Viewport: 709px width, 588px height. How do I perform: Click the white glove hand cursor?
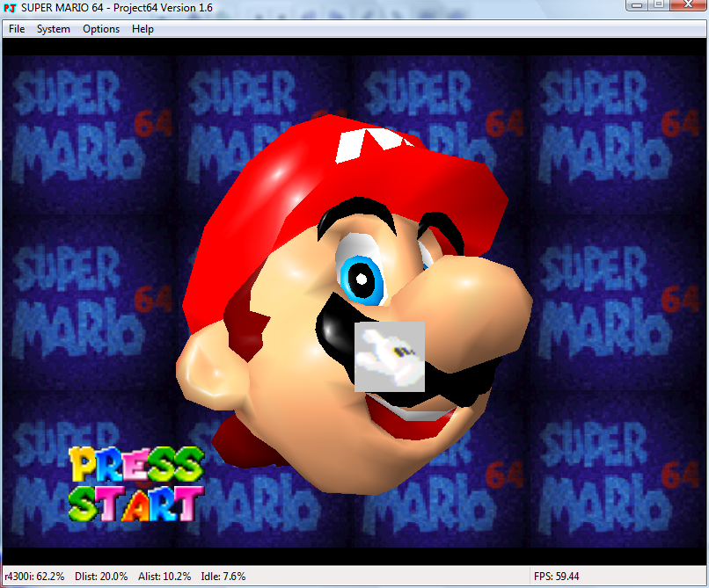point(390,356)
